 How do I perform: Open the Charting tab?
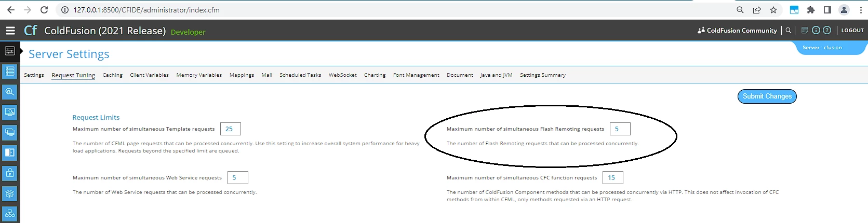(x=375, y=75)
